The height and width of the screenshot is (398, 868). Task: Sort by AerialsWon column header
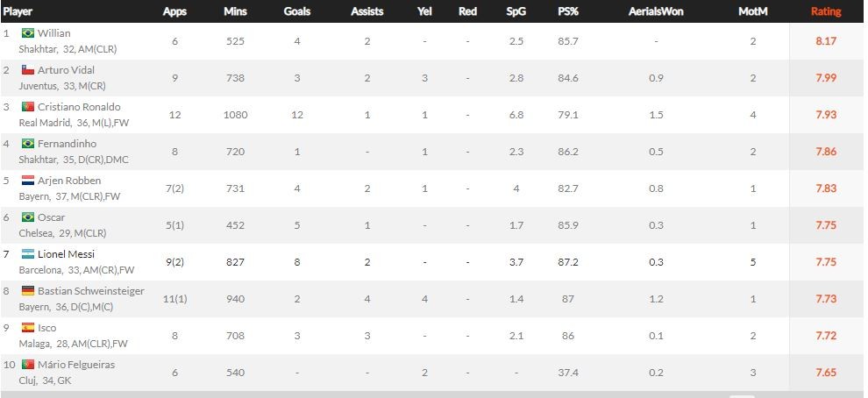coord(654,11)
